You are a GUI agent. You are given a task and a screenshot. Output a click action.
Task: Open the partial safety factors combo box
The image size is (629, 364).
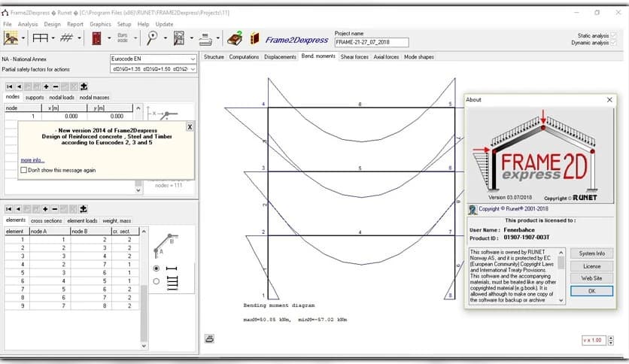[153, 69]
